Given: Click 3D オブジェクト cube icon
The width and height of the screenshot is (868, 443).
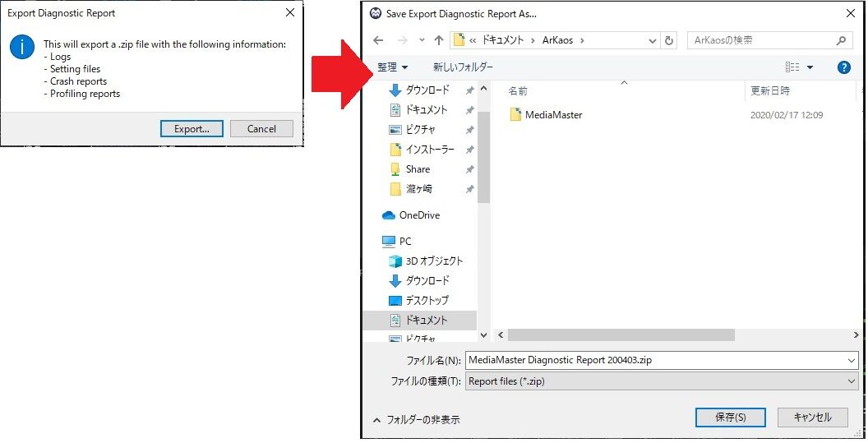Looking at the screenshot, I should 395,261.
